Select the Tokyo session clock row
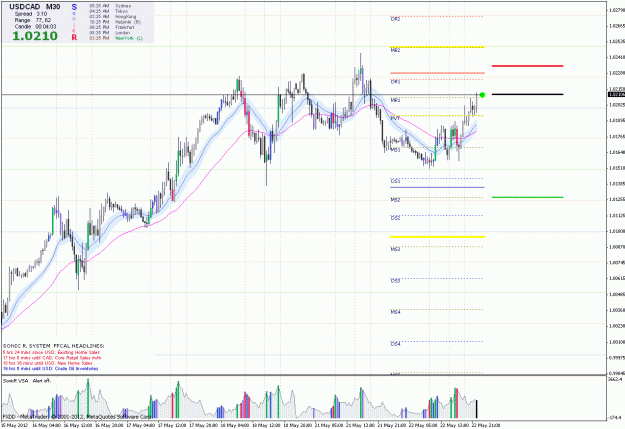625x429 pixels. (108, 12)
